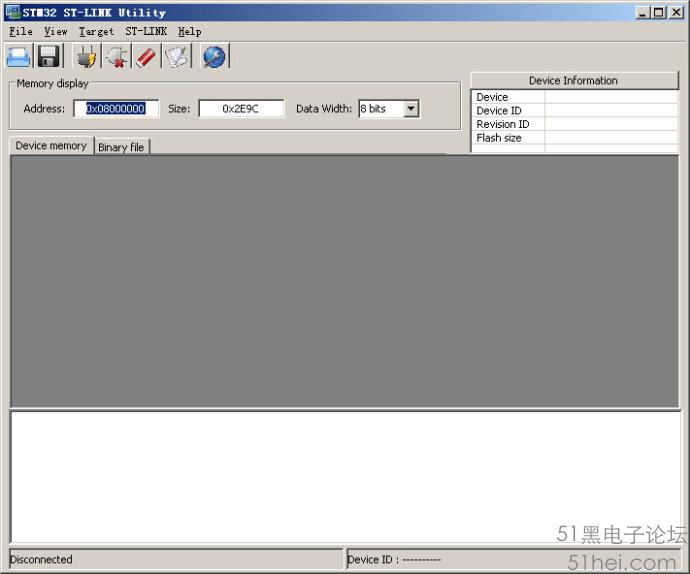Click the Connect to target plug icon
Image resolution: width=690 pixels, height=574 pixels.
point(87,56)
